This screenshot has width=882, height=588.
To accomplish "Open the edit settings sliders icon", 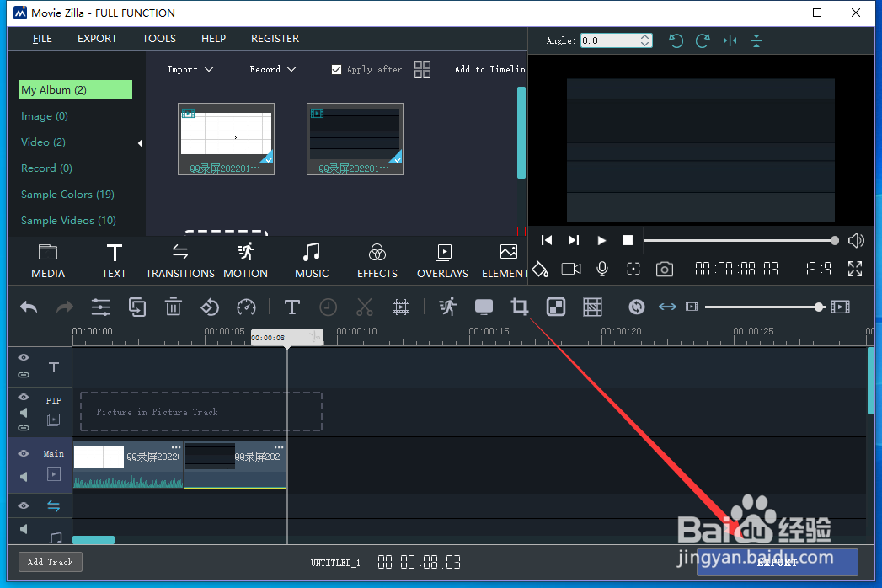I will [x=101, y=307].
